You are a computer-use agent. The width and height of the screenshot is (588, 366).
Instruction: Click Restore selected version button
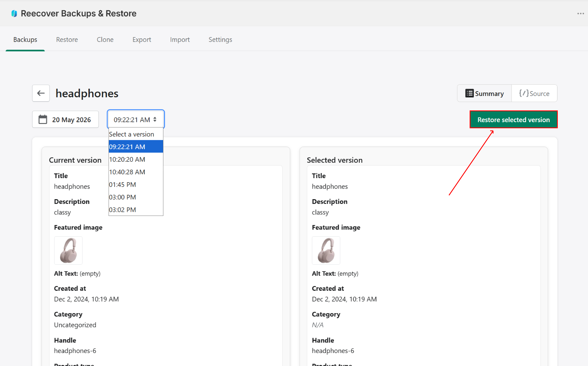(x=513, y=119)
